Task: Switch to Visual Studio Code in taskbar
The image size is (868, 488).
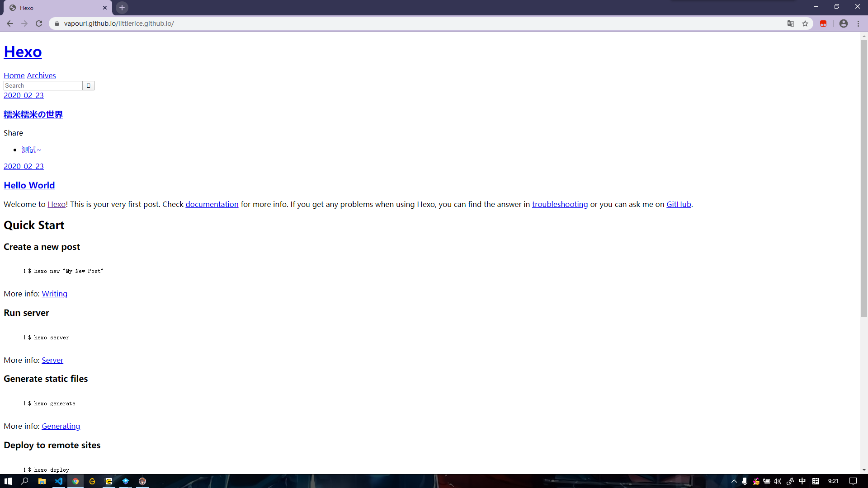Action: click(x=59, y=481)
